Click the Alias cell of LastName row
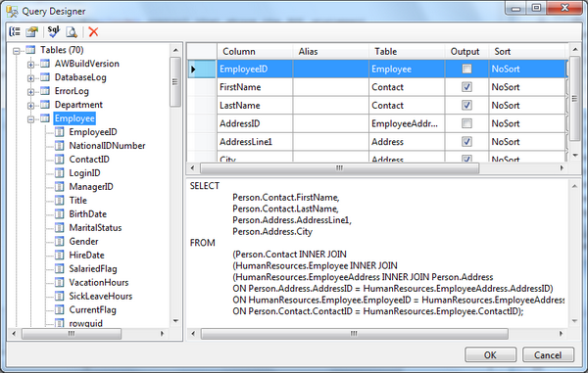Image resolution: width=588 pixels, height=373 pixels. click(331, 105)
